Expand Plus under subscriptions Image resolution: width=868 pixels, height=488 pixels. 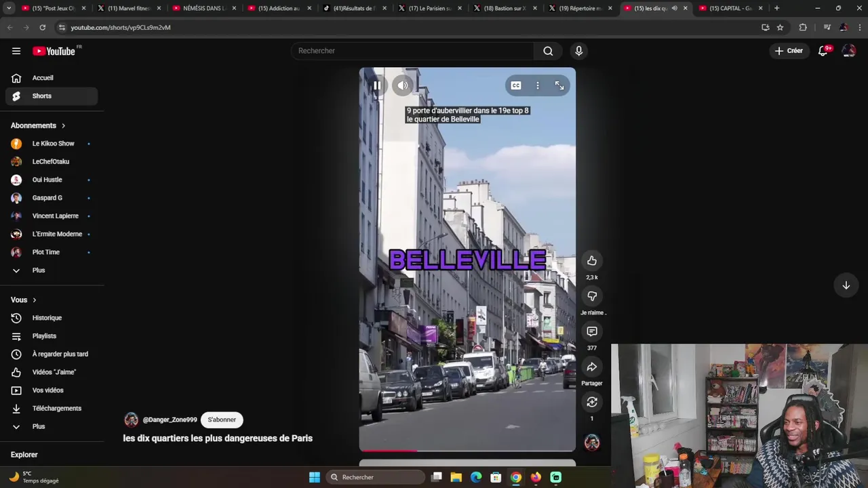pos(52,270)
